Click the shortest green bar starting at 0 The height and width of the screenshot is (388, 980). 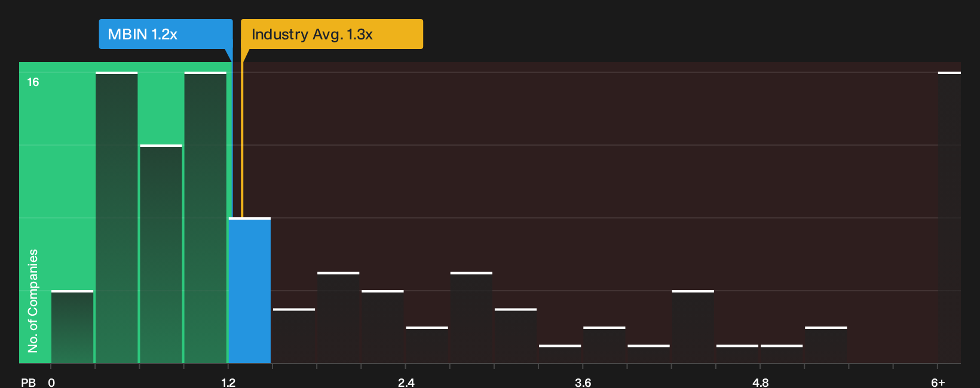click(x=72, y=327)
